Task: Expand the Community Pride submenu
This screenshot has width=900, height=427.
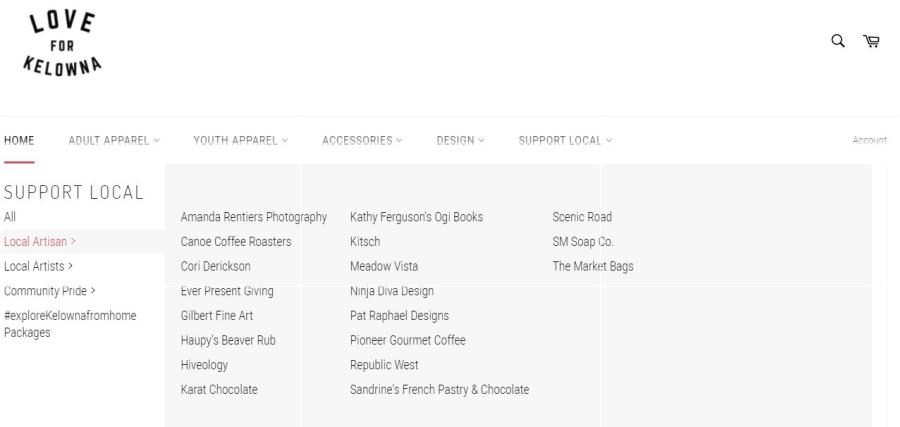Action: point(50,291)
